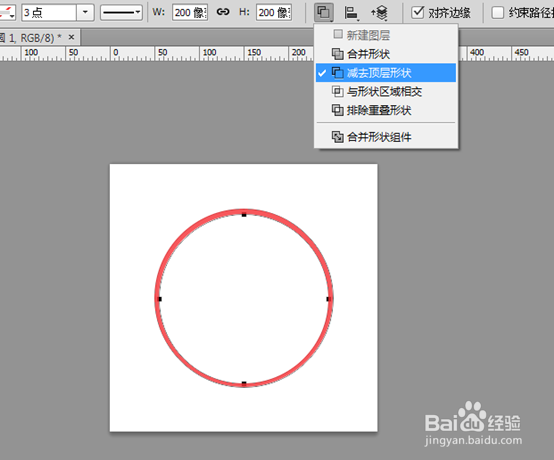Select 合并形状 from the menu
This screenshot has height=460, width=554.
[x=386, y=54]
